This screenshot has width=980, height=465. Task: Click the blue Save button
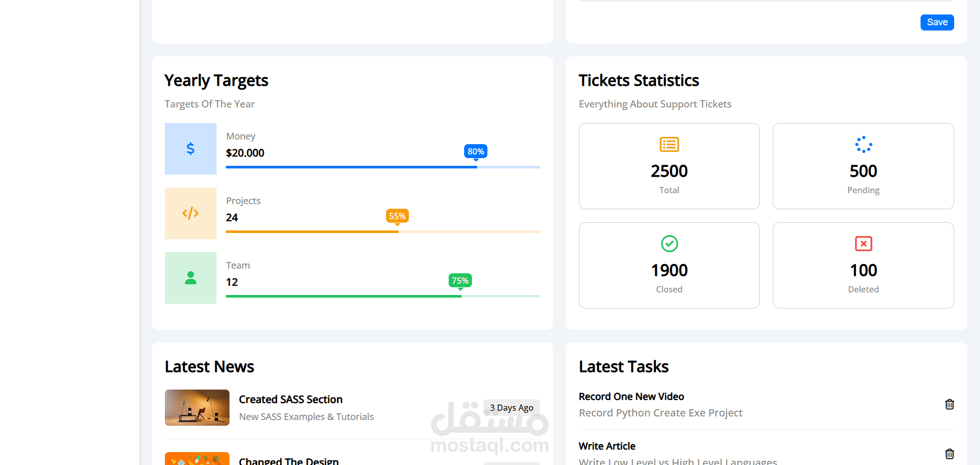point(937,22)
